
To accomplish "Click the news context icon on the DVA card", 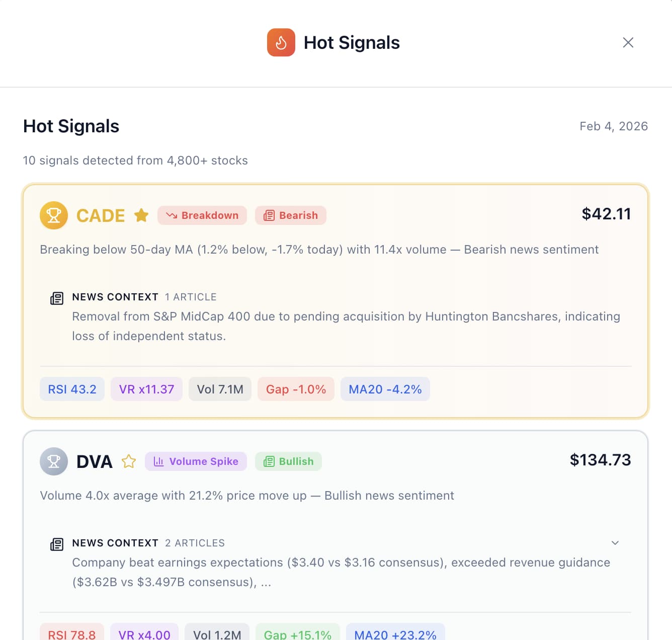I will [x=57, y=543].
